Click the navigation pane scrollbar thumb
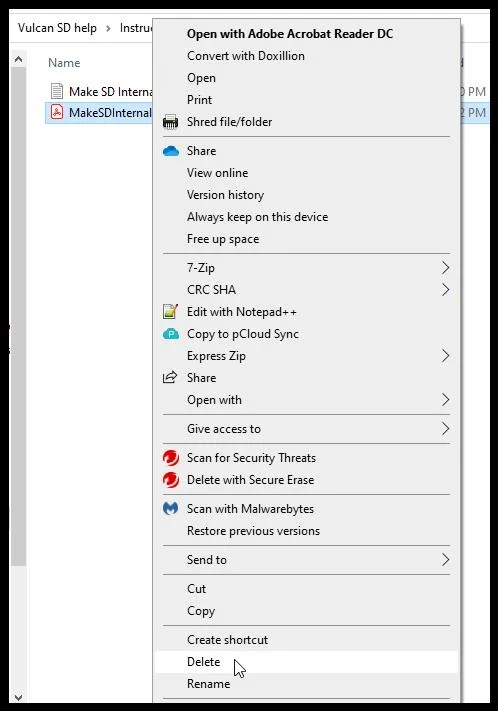Image resolution: width=498 pixels, height=711 pixels. coord(19,317)
